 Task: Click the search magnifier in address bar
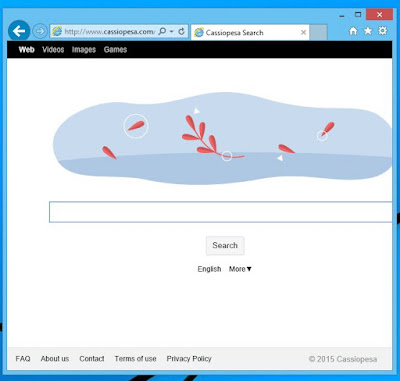(x=162, y=32)
